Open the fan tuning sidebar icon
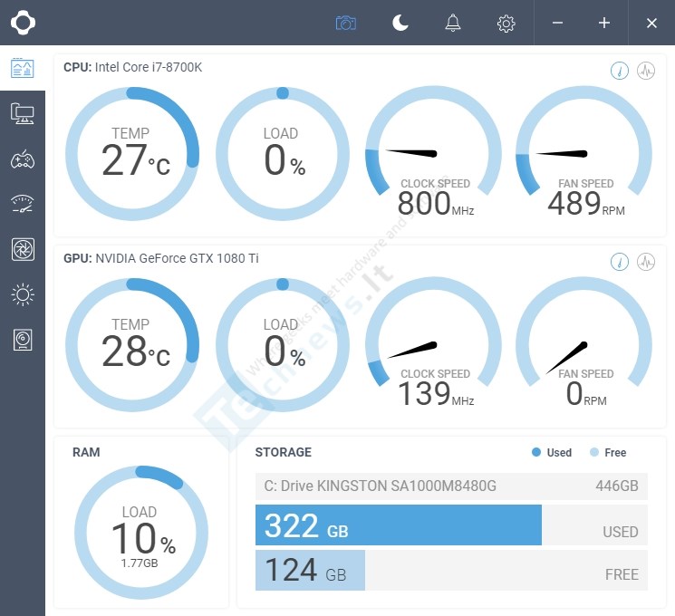Image resolution: width=675 pixels, height=616 pixels. (x=23, y=249)
